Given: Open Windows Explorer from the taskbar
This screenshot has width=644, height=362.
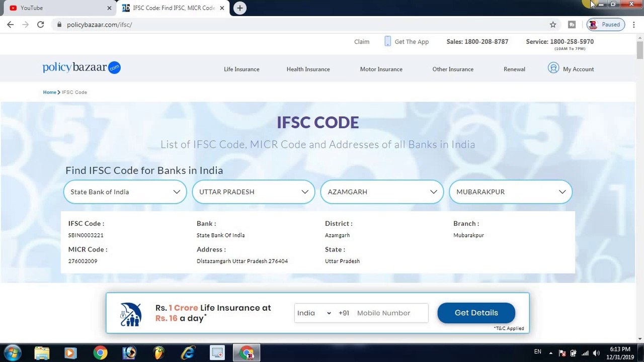Looking at the screenshot, I should coord(42,353).
